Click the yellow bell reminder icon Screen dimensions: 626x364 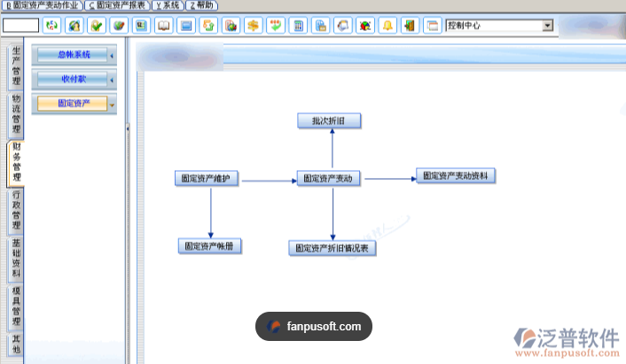(x=387, y=26)
